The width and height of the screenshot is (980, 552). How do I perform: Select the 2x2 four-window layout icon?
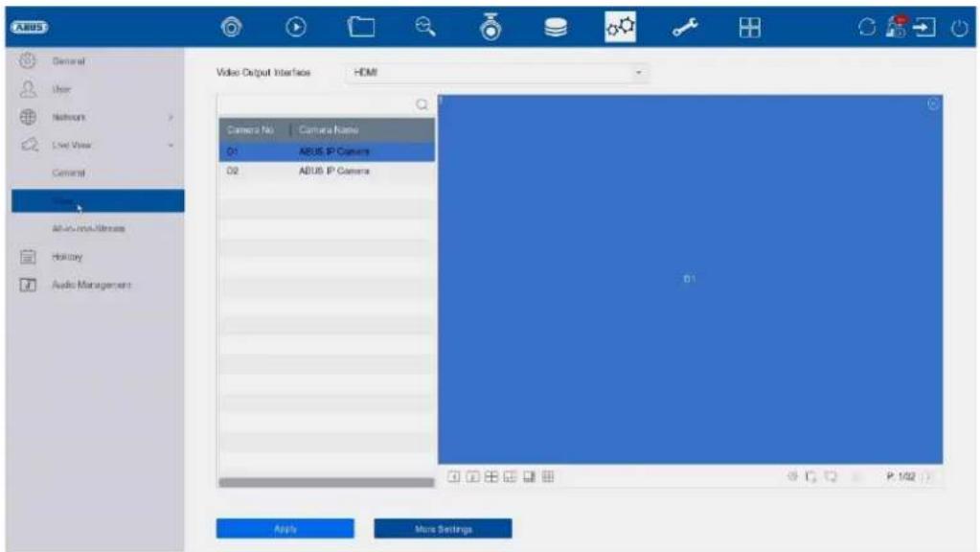pos(491,477)
